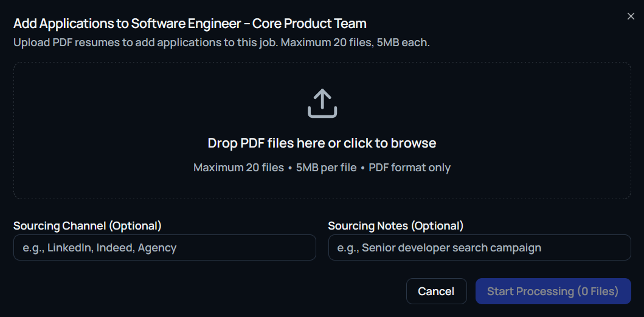Viewport: 644px width, 317px height.
Task: Click the upload arrow icon
Action: [x=322, y=104]
